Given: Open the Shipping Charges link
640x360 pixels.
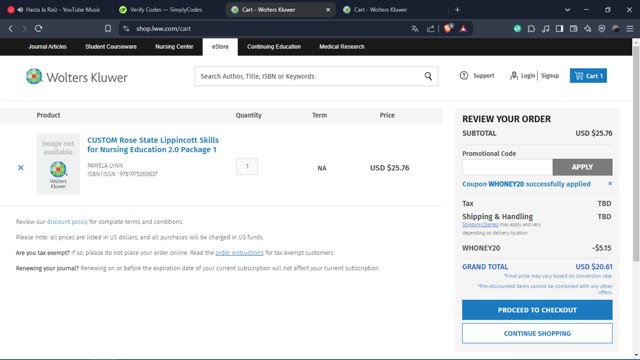Looking at the screenshot, I should click(x=480, y=224).
